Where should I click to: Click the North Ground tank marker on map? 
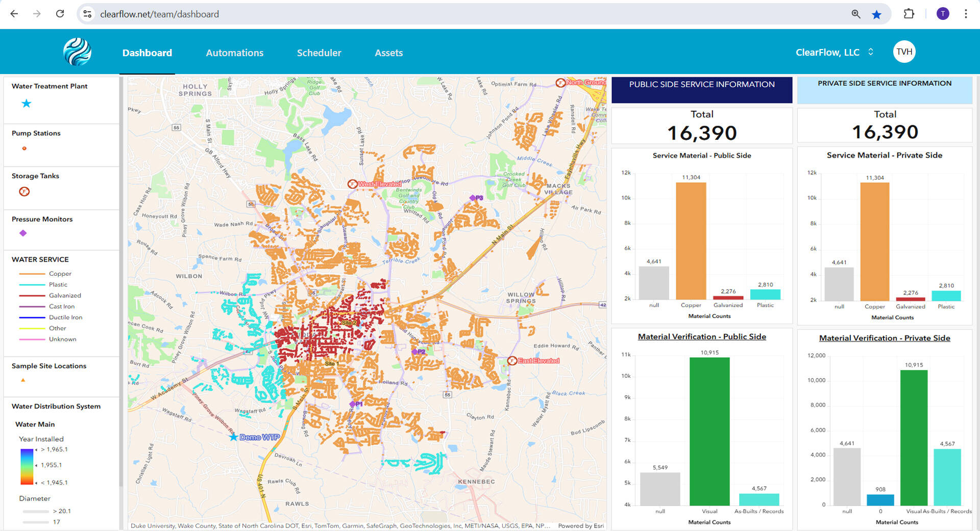560,82
